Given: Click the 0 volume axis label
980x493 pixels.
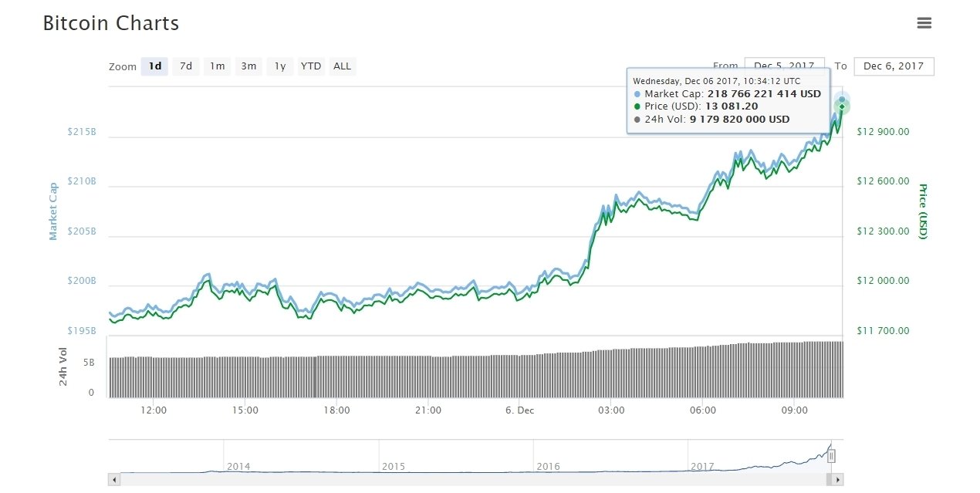Looking at the screenshot, I should (x=91, y=393).
